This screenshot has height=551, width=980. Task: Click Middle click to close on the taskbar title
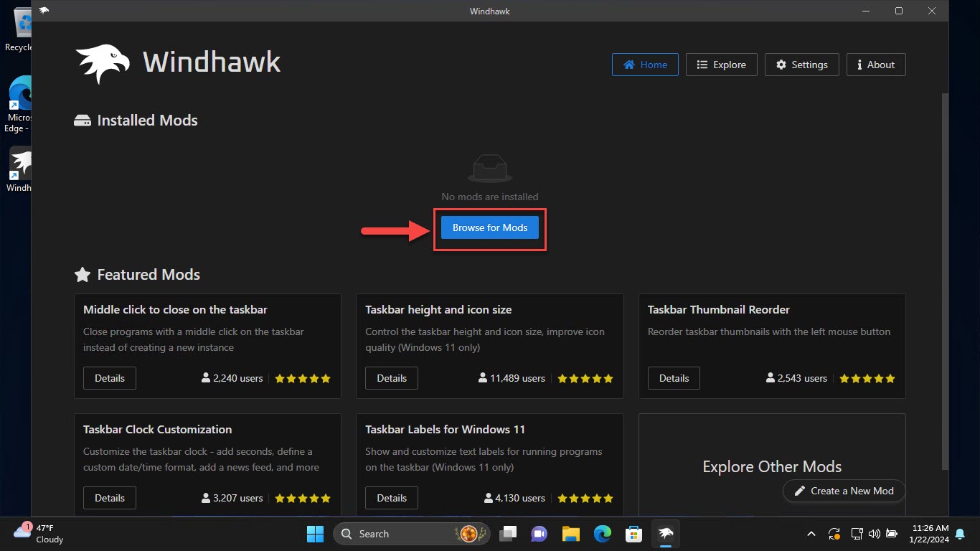(175, 310)
